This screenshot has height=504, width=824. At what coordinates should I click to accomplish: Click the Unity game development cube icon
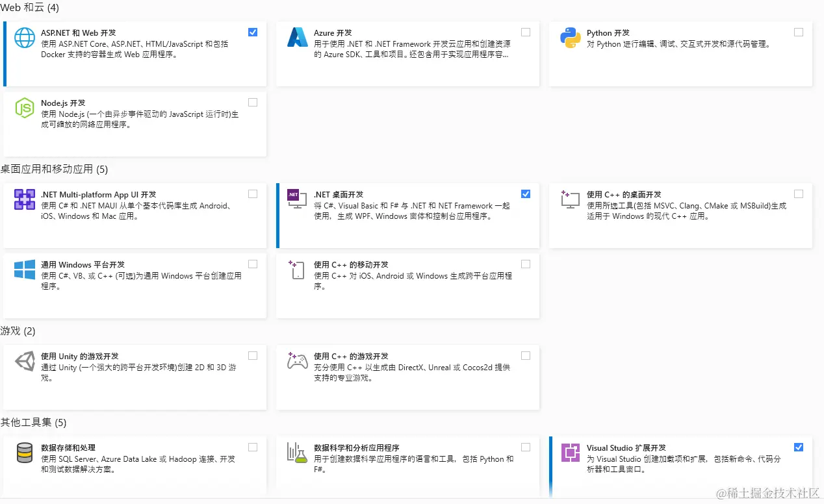point(25,361)
